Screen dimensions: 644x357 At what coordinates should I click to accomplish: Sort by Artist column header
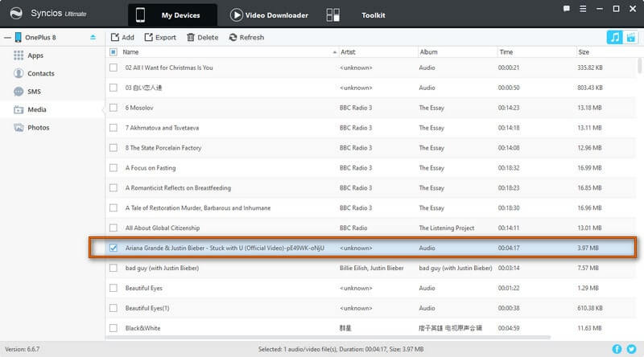pos(378,52)
